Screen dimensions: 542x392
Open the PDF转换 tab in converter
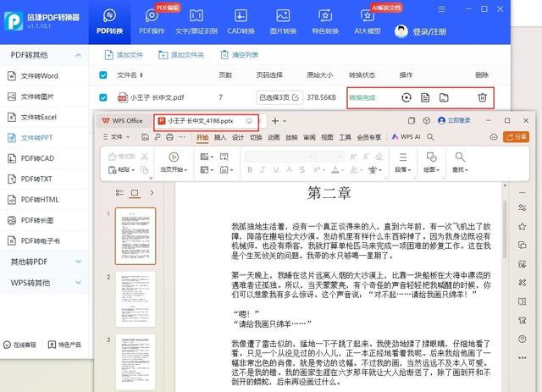109,22
